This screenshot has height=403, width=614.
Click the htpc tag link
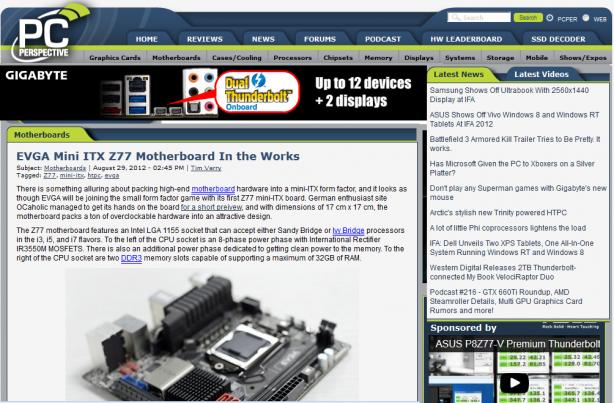coord(94,175)
